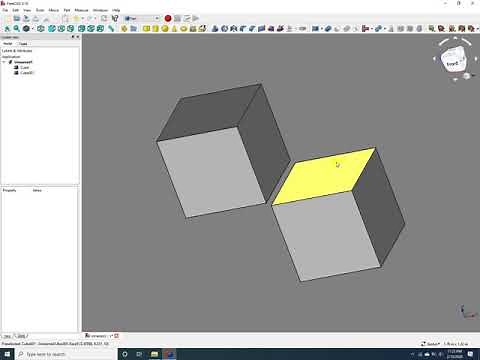This screenshot has width=480, height=360.
Task: Open the Help menu
Action: [x=116, y=10]
